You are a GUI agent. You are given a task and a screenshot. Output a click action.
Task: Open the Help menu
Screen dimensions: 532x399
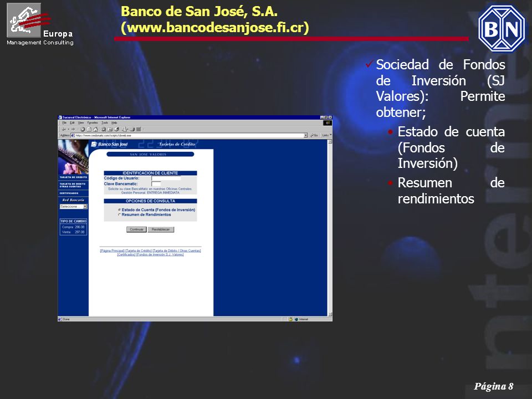coord(114,123)
